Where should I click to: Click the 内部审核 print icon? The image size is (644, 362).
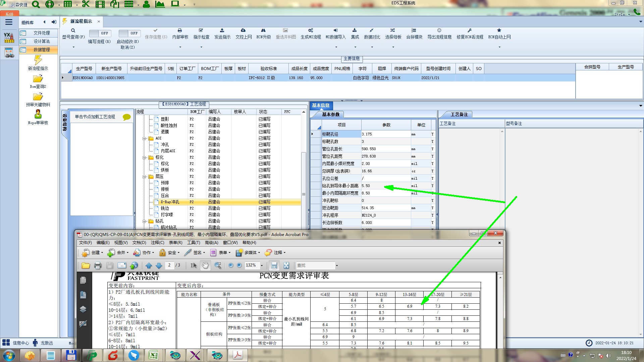pyautogui.click(x=180, y=31)
